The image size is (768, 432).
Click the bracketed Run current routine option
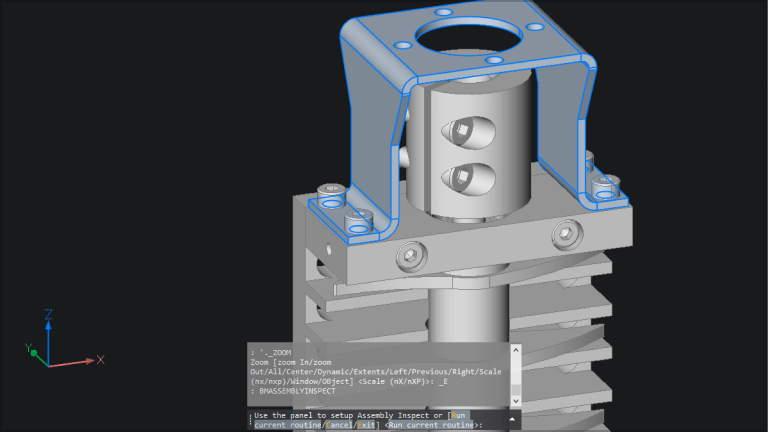click(x=361, y=420)
